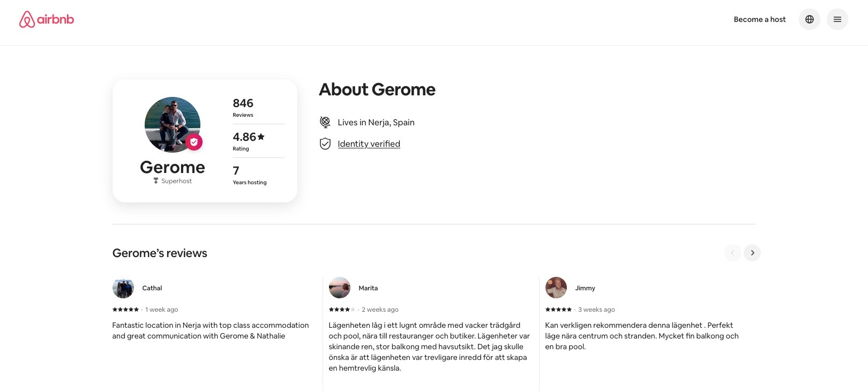This screenshot has width=868, height=391.
Task: Click the Lives in Nerja globe icon
Action: (x=325, y=122)
